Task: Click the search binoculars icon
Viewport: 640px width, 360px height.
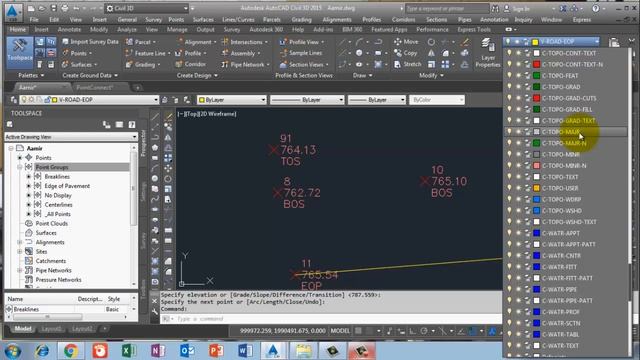Action: pos(495,8)
